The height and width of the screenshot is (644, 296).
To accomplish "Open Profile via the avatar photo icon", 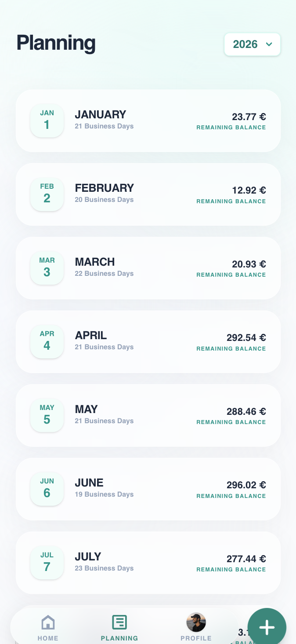I will tap(196, 622).
